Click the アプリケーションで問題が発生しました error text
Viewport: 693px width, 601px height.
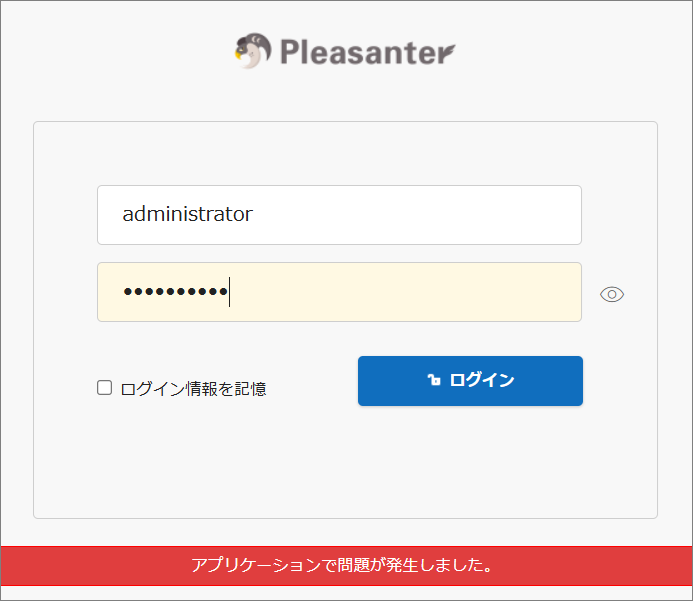pos(342,565)
